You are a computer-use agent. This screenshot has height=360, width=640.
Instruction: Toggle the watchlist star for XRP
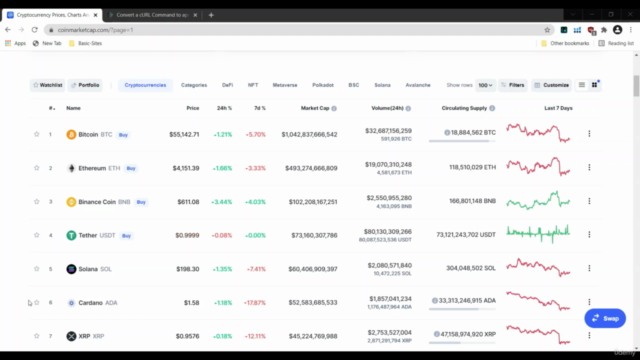tap(37, 336)
